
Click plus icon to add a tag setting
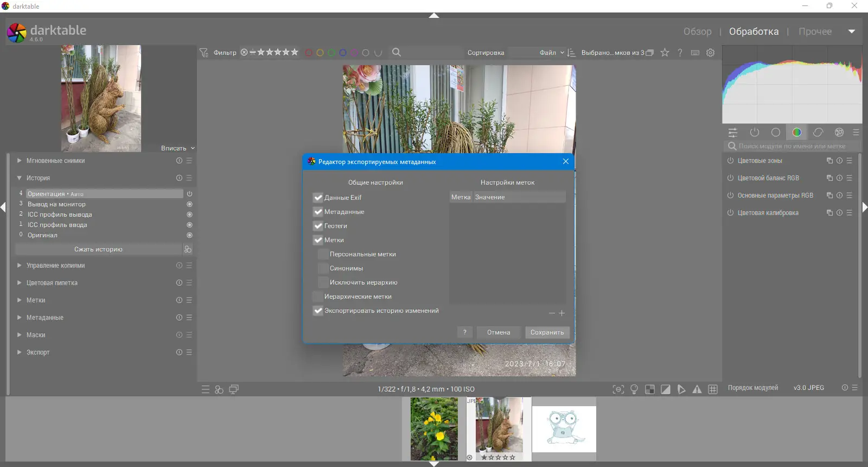[x=562, y=313]
